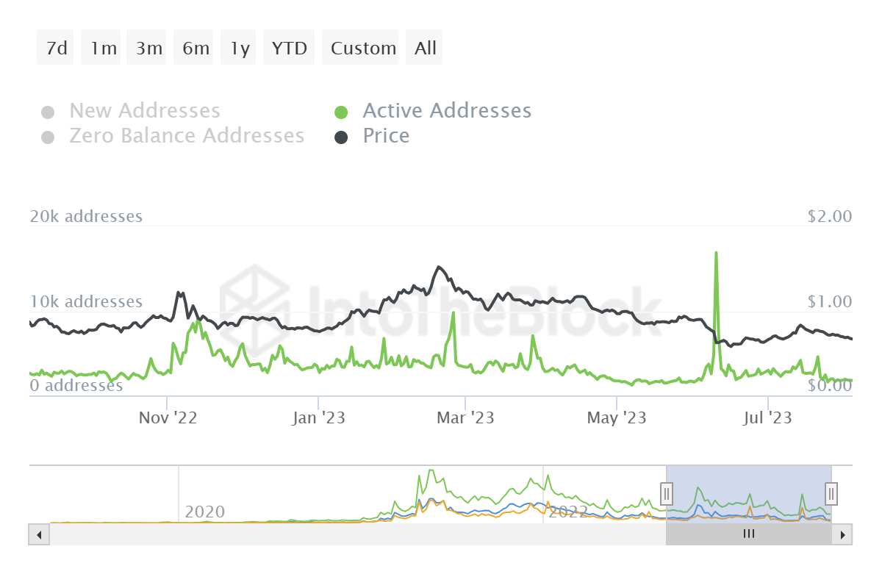Click the Jan '23 axis label
882x588 pixels.
[318, 418]
